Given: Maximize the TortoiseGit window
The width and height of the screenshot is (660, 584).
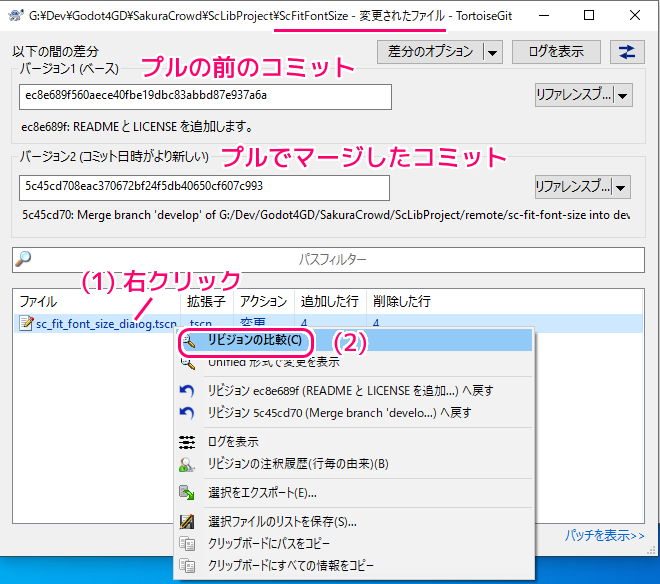Looking at the screenshot, I should point(589,16).
